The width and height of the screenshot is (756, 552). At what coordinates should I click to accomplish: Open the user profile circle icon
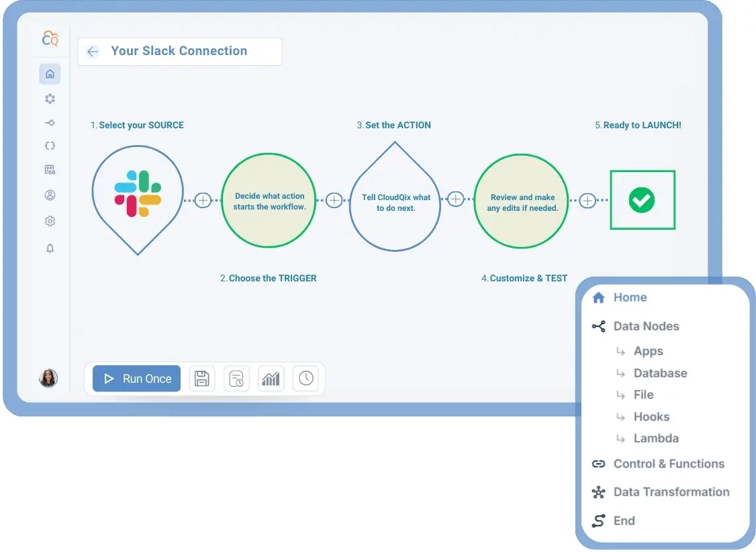[x=50, y=195]
